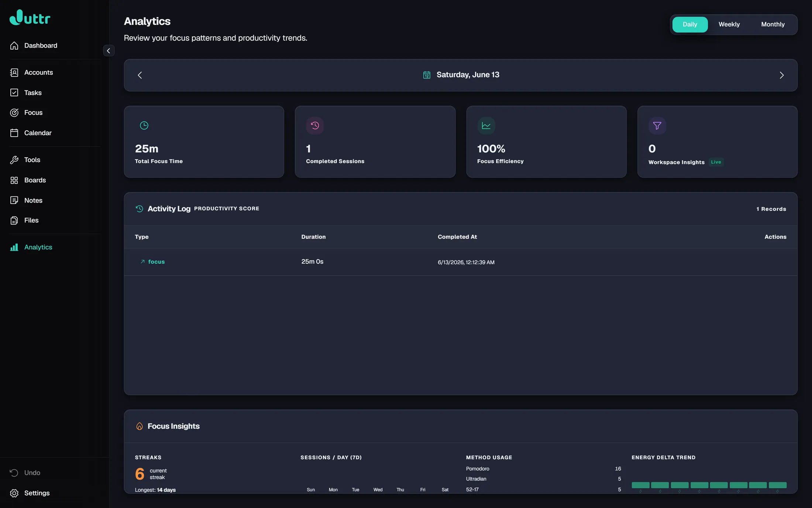812x508 pixels.
Task: Click the flame icon next to Focus Insights
Action: click(140, 426)
